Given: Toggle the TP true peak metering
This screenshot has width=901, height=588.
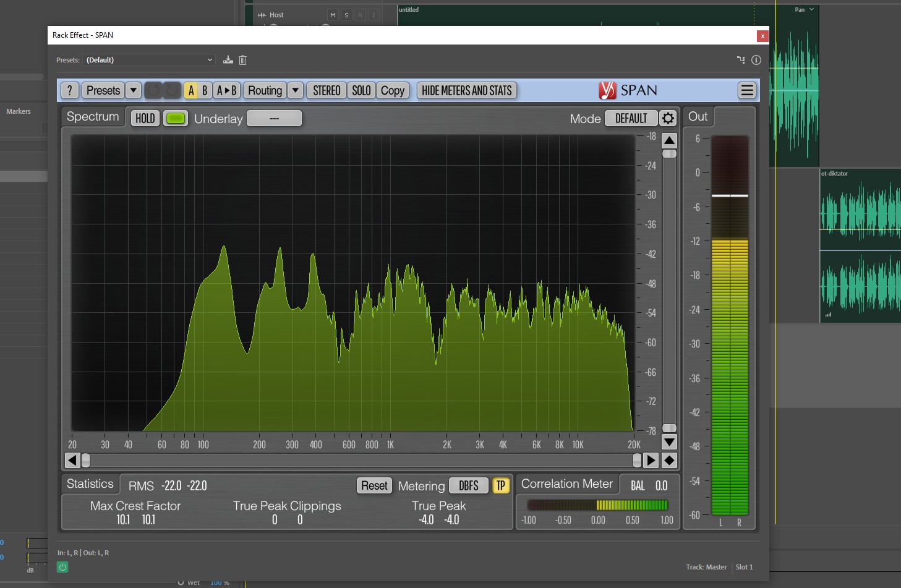Looking at the screenshot, I should (501, 486).
